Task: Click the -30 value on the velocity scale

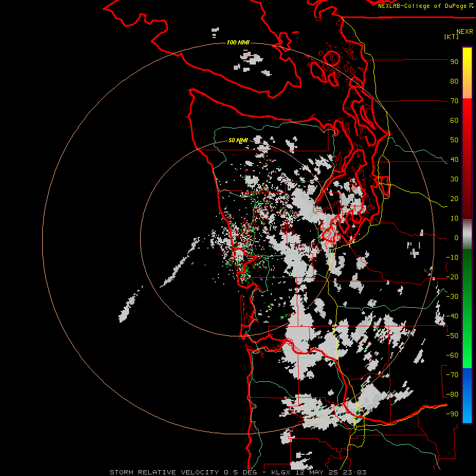Action: pyautogui.click(x=452, y=297)
